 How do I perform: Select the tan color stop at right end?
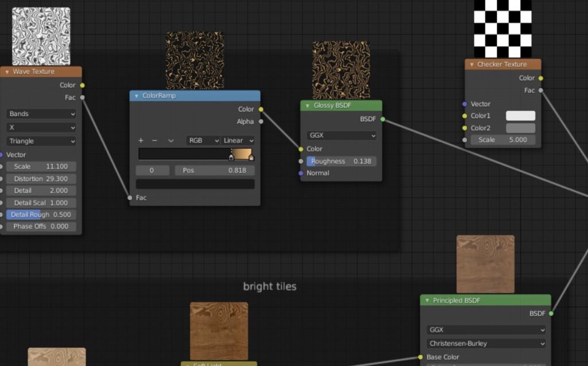252,158
